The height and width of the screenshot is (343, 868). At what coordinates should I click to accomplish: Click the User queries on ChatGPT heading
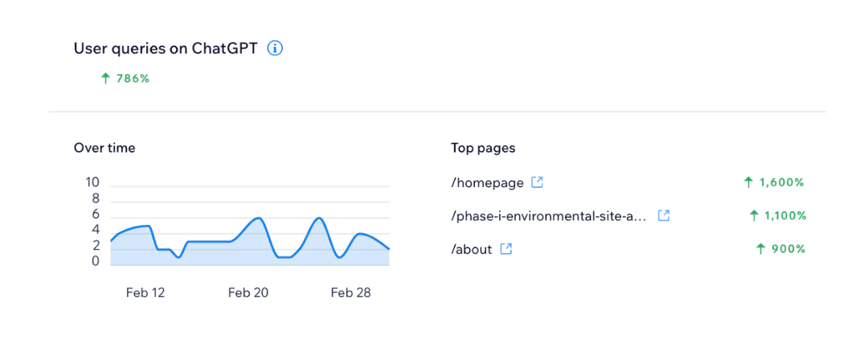[x=166, y=49]
